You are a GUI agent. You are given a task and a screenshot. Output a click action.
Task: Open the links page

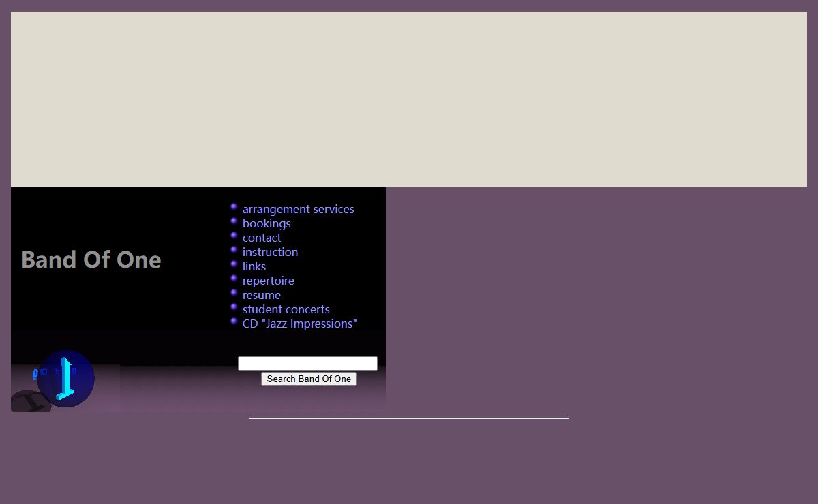click(254, 266)
